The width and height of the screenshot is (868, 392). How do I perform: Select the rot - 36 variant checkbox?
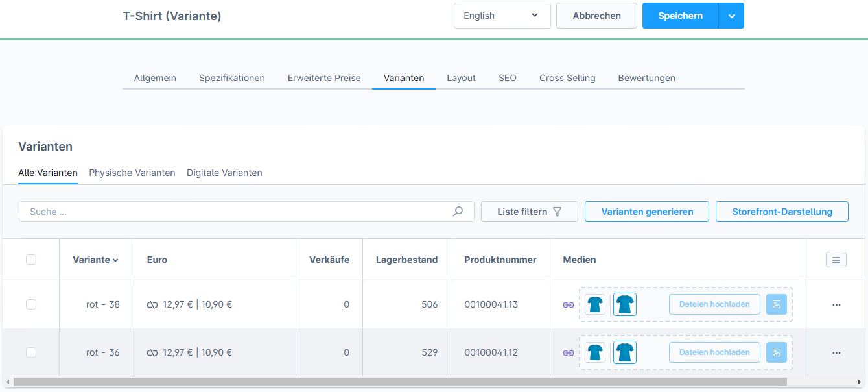point(31,352)
